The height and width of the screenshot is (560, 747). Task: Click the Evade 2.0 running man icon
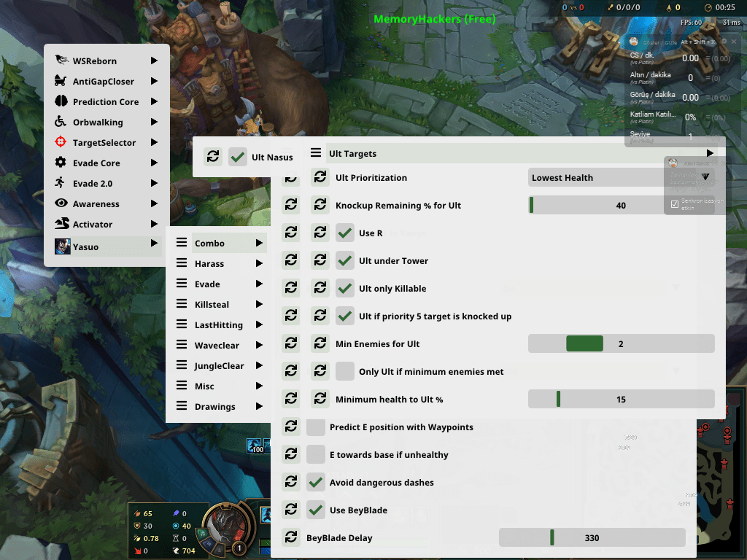click(60, 183)
